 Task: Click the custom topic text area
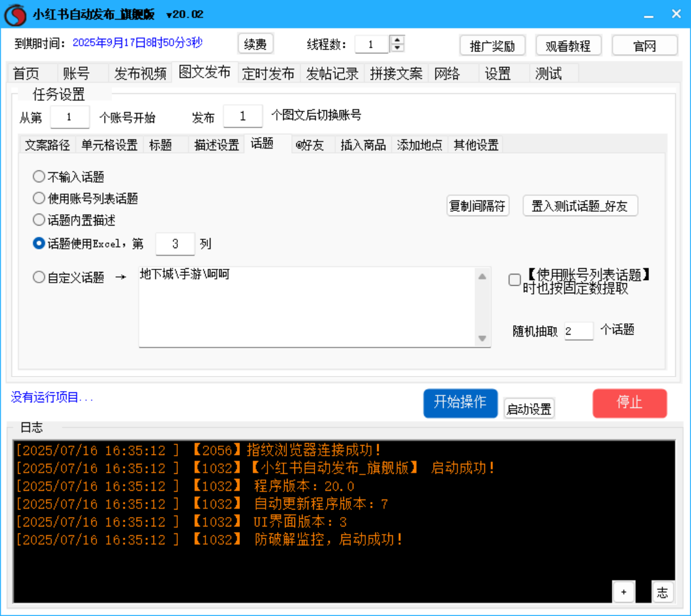coord(308,307)
